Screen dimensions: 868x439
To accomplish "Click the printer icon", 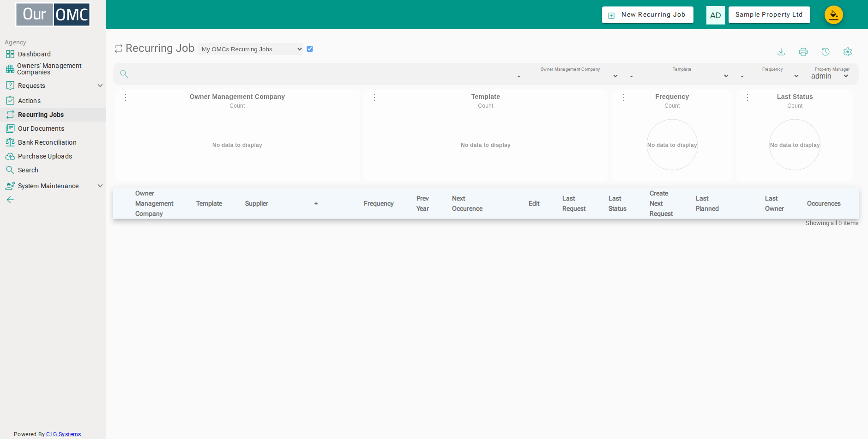I will 803,52.
